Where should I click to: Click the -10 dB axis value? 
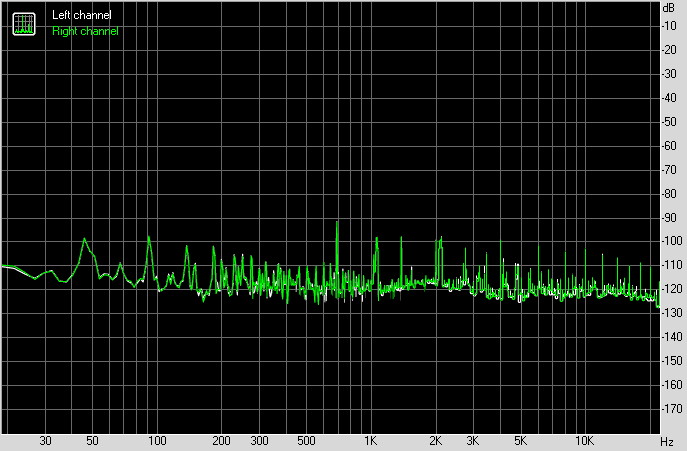click(x=669, y=26)
